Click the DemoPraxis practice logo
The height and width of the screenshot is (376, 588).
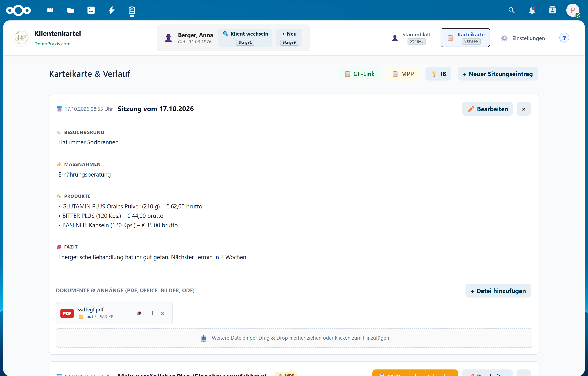click(21, 38)
